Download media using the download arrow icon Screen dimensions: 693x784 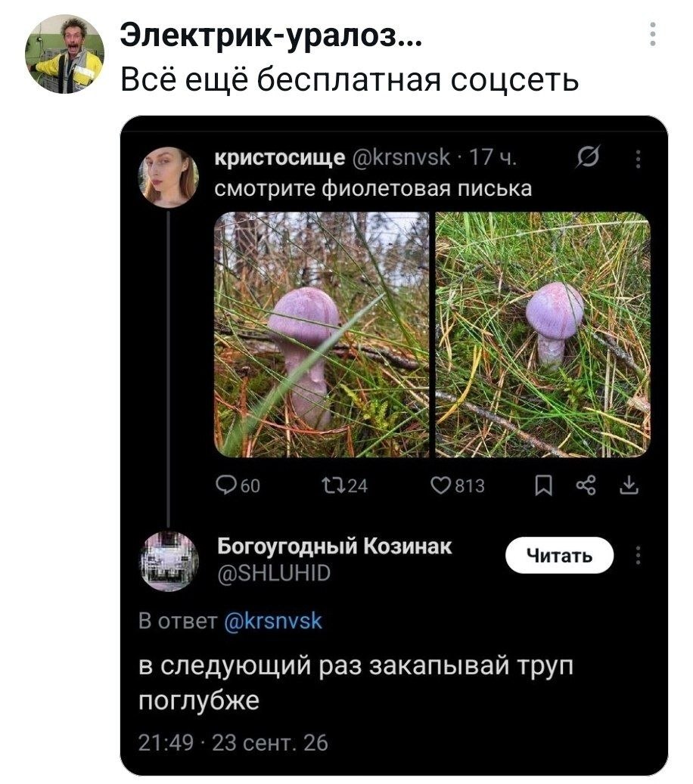tap(629, 485)
